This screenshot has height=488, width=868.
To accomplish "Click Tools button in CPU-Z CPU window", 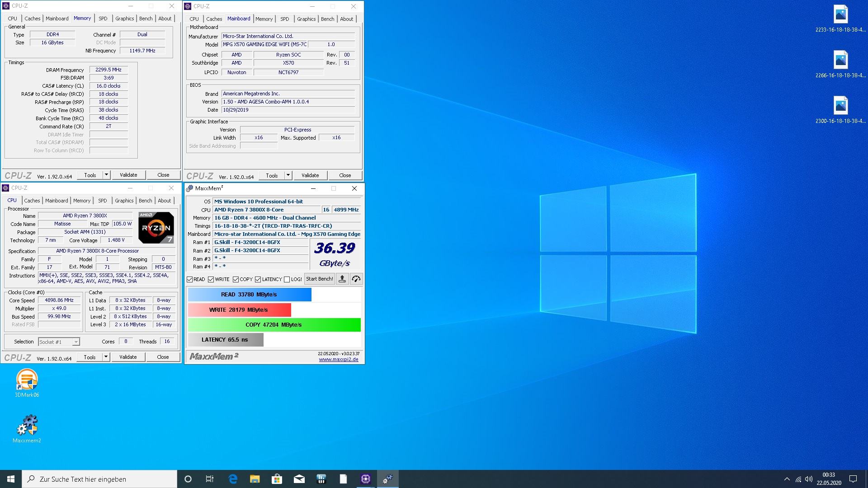I will click(x=90, y=357).
